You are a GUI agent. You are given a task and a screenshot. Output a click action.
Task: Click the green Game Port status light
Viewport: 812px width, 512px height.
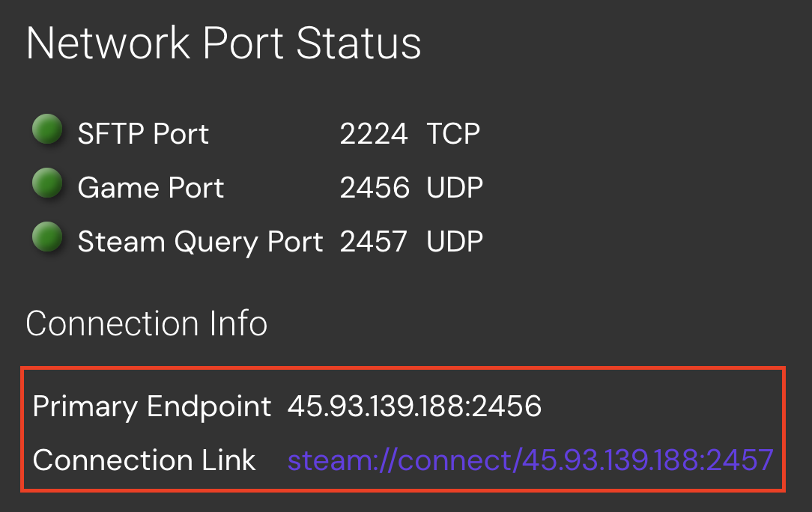(x=47, y=183)
